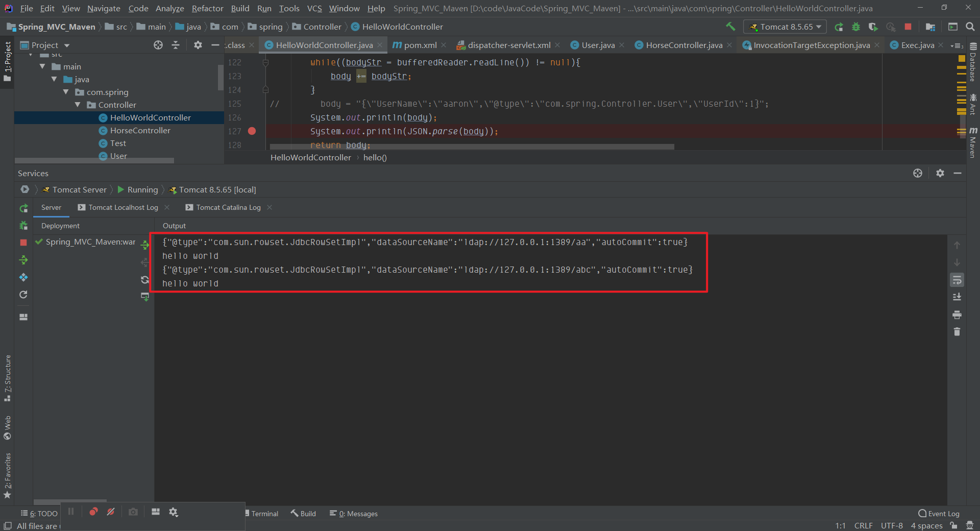The image size is (980, 531).
Task: Open Tomcat Localhost Log tab
Action: pyautogui.click(x=123, y=207)
